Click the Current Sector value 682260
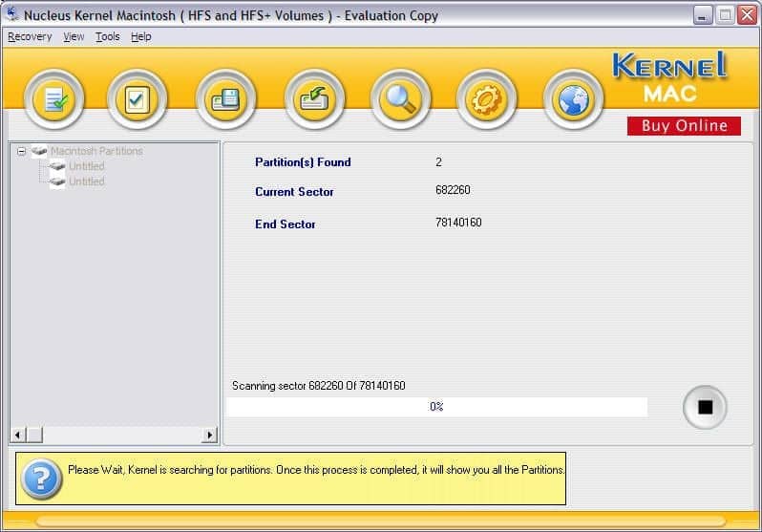This screenshot has width=762, height=532. (453, 190)
